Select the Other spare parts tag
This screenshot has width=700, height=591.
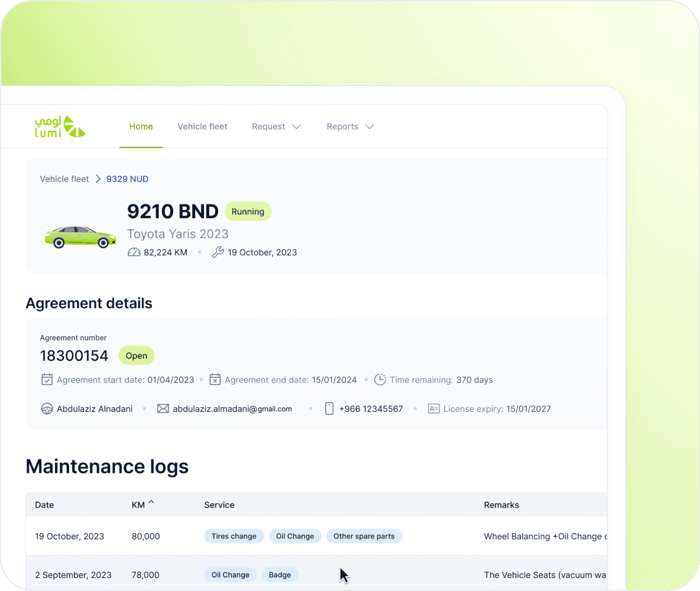(364, 536)
